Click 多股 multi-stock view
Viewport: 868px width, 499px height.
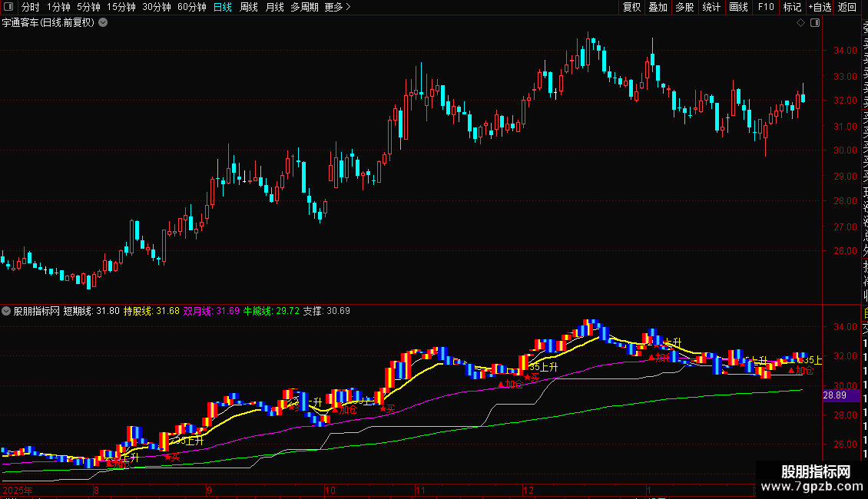(684, 8)
